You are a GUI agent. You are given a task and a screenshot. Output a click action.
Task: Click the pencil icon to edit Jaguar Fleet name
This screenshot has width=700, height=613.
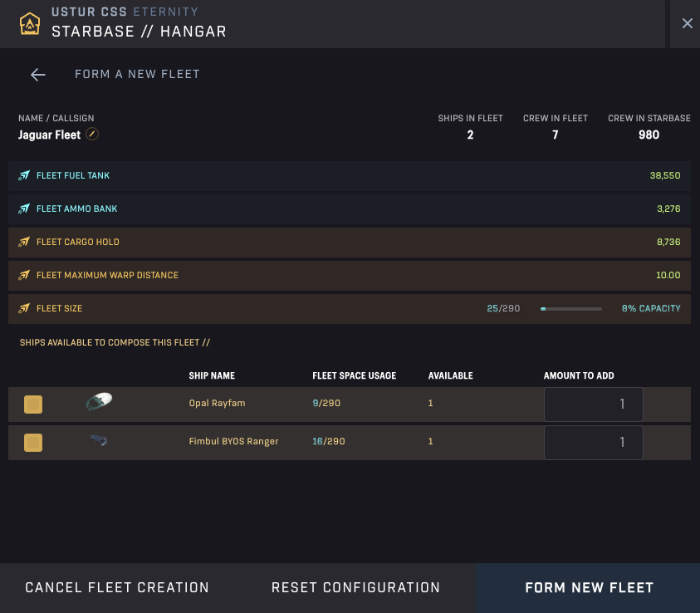point(91,134)
